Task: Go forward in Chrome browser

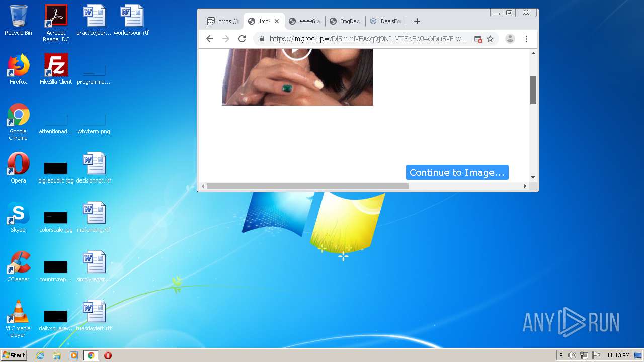Action: tap(226, 39)
